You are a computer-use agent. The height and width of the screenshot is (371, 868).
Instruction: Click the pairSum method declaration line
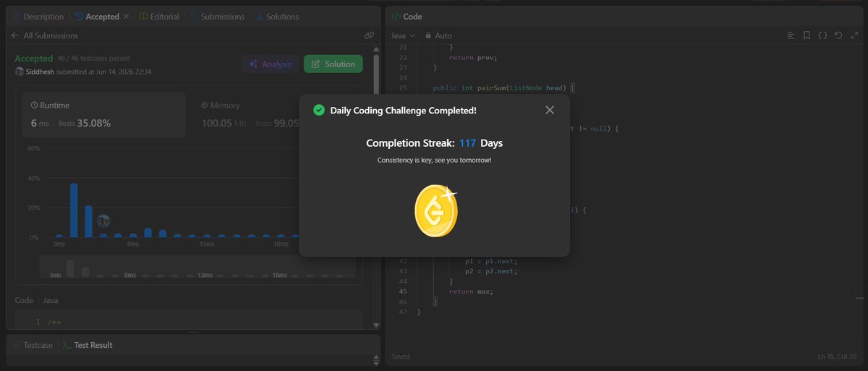(x=503, y=88)
